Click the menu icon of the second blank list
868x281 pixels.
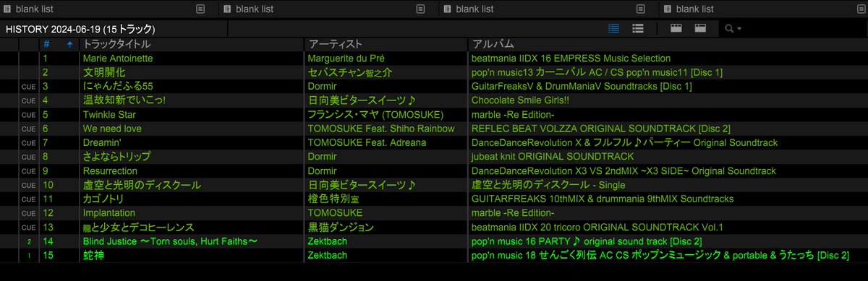(420, 9)
